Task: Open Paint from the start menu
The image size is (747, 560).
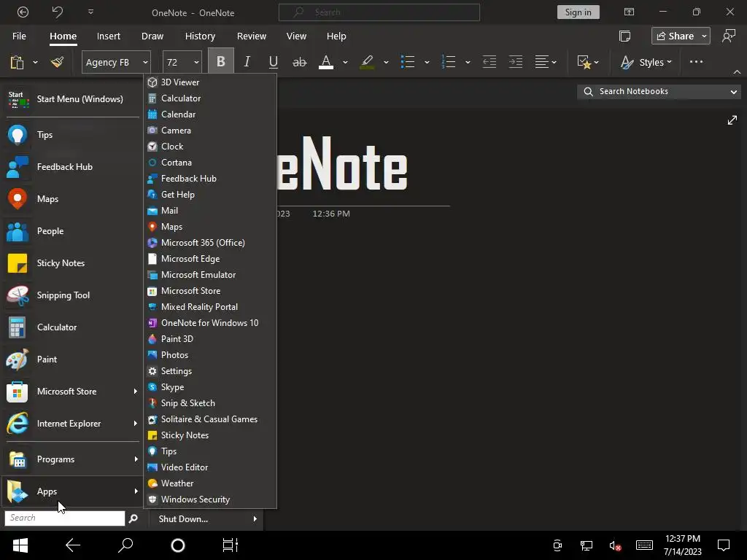Action: tap(72, 359)
